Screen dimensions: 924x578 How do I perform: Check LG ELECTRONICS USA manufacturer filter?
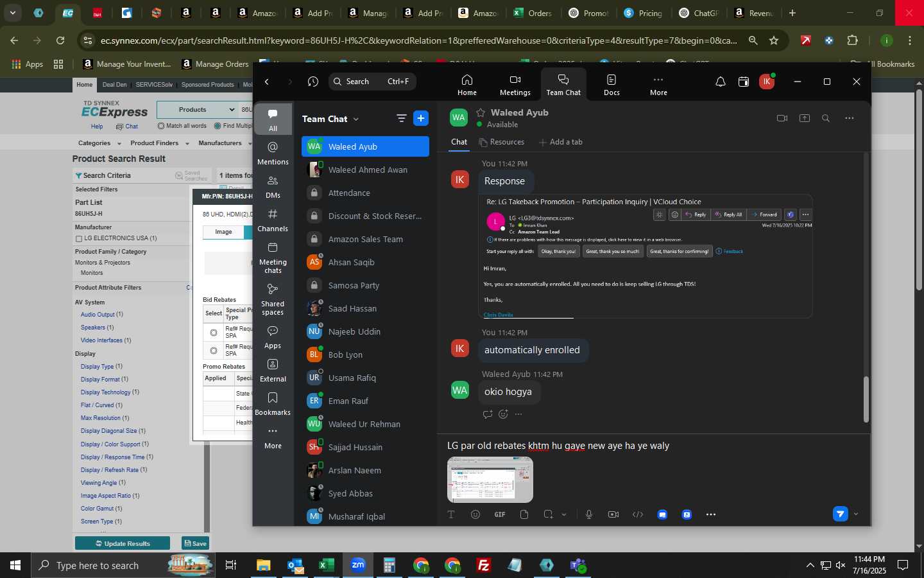79,238
